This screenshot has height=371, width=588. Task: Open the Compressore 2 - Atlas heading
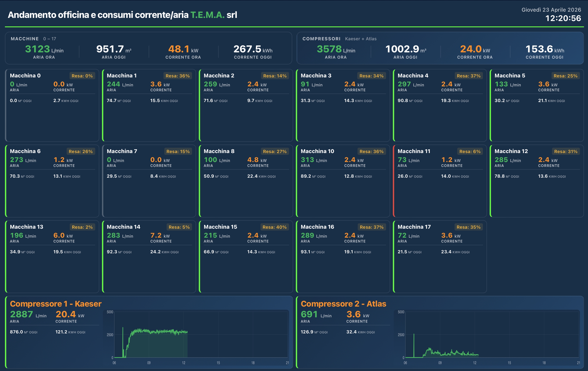click(x=343, y=304)
